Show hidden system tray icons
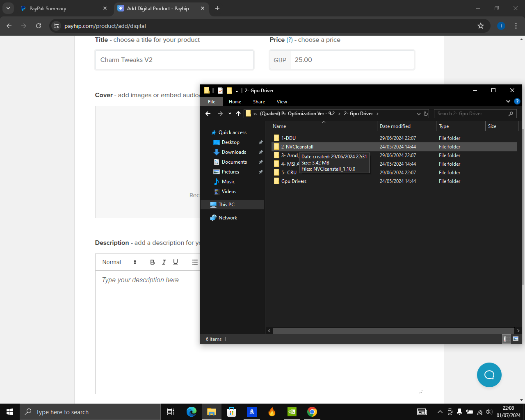This screenshot has height=420, width=525. pos(440,412)
